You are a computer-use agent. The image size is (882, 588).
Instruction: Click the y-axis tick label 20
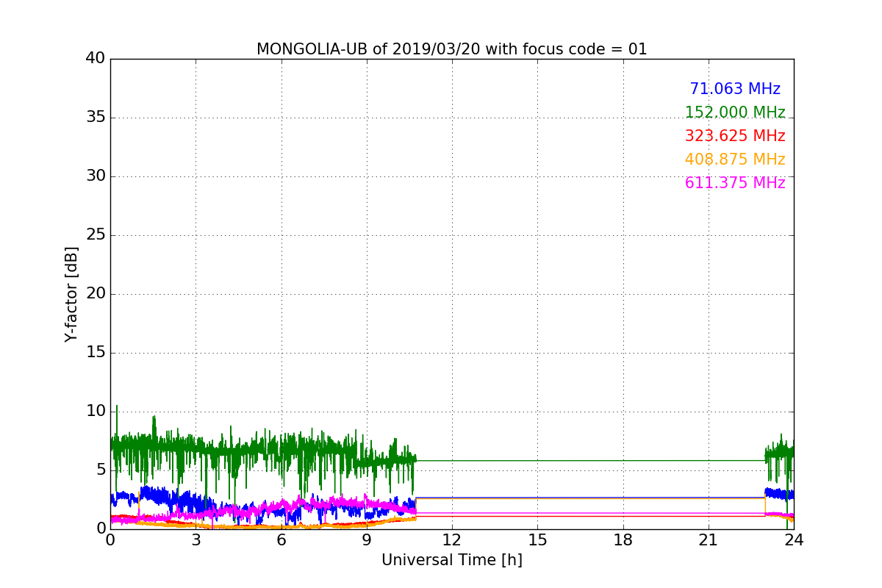pos(96,294)
